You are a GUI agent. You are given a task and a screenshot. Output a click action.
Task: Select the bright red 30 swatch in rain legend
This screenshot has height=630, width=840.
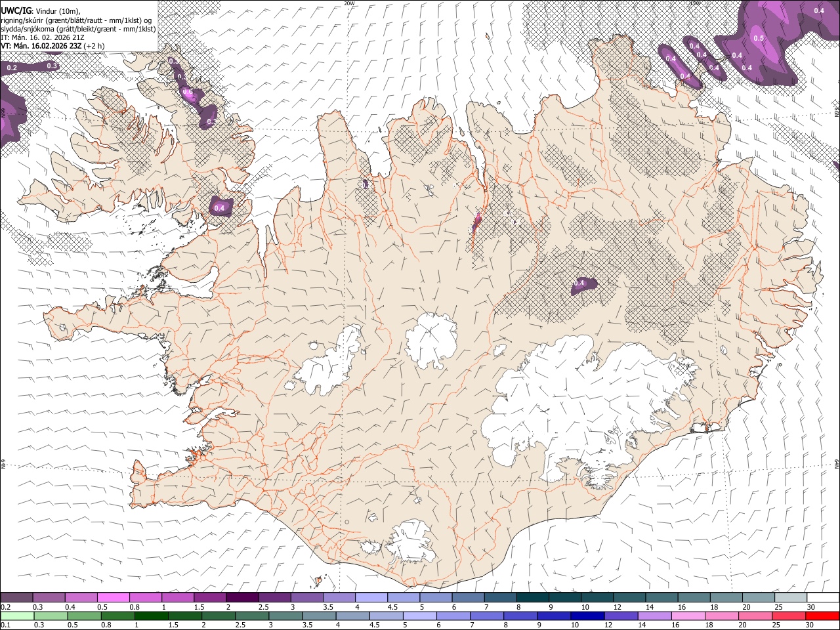pos(822,616)
